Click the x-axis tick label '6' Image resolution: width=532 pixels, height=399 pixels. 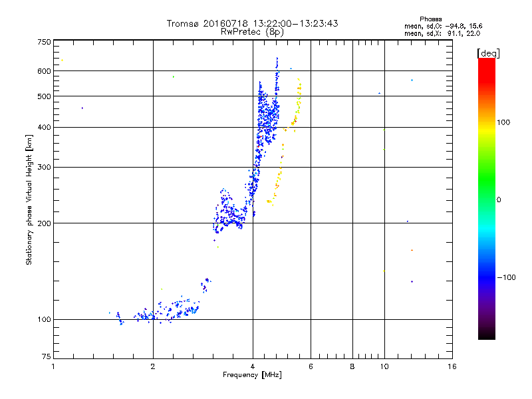(x=311, y=366)
